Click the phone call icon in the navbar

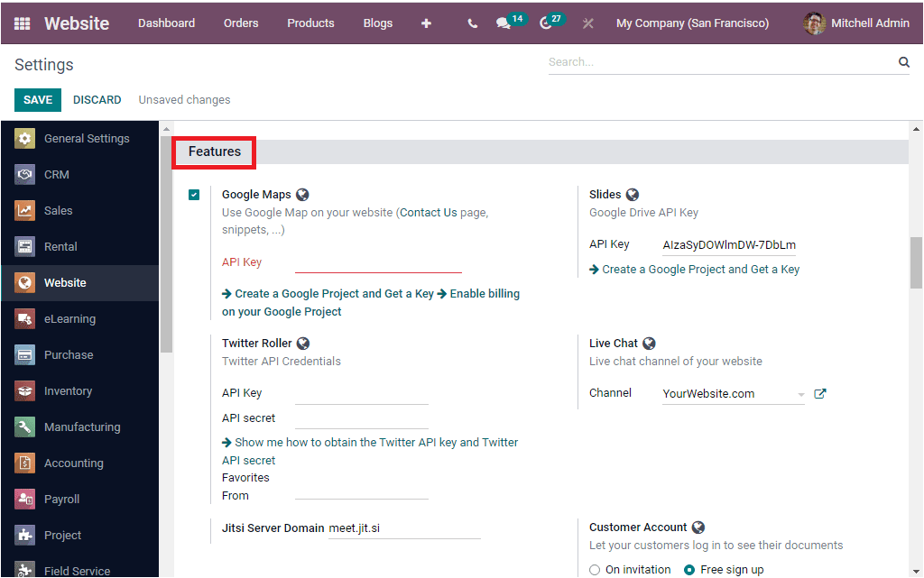(x=471, y=23)
